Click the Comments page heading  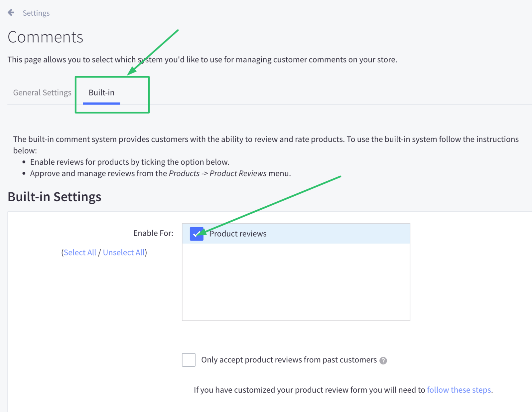45,37
